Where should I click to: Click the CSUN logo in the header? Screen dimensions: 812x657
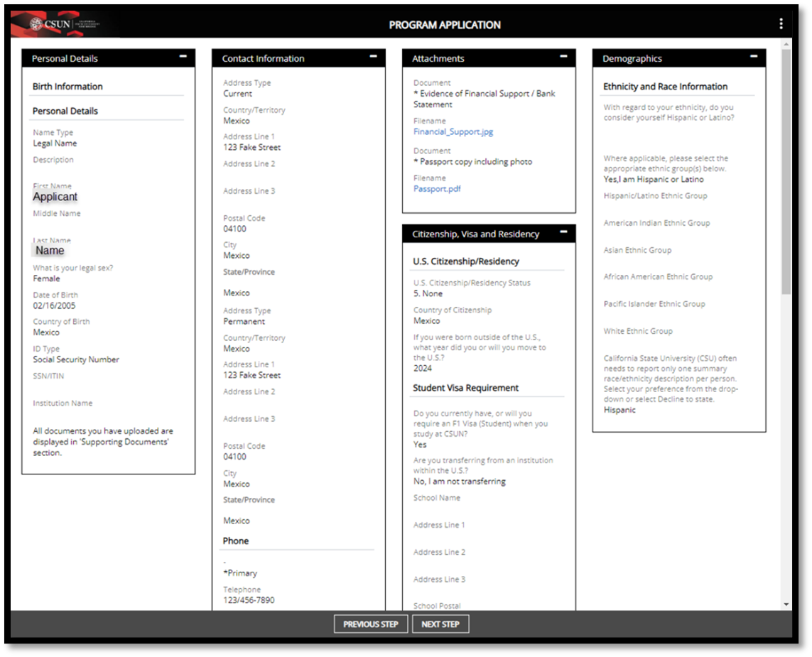pyautogui.click(x=64, y=24)
